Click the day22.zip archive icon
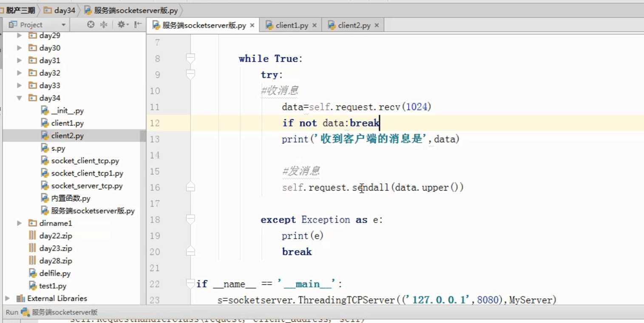The image size is (644, 323). (32, 236)
